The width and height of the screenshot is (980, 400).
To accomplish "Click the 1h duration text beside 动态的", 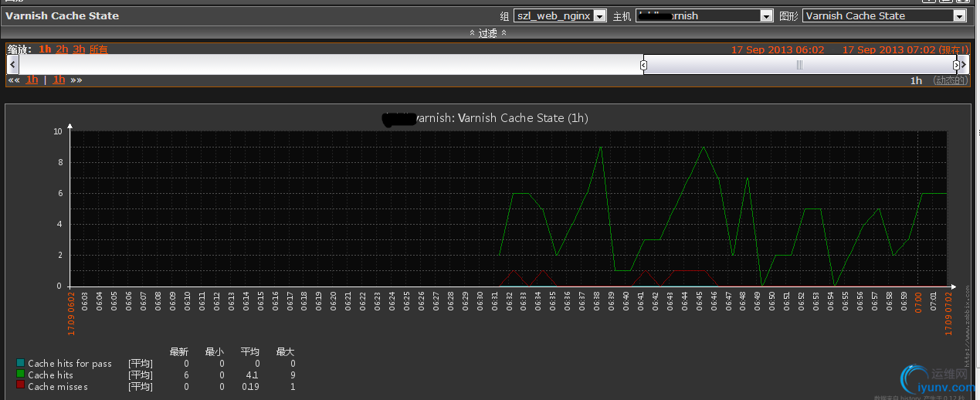I will [916, 80].
